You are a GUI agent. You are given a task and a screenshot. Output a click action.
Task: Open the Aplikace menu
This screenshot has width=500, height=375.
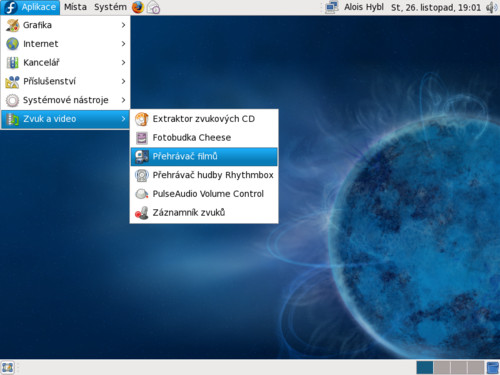click(x=30, y=7)
